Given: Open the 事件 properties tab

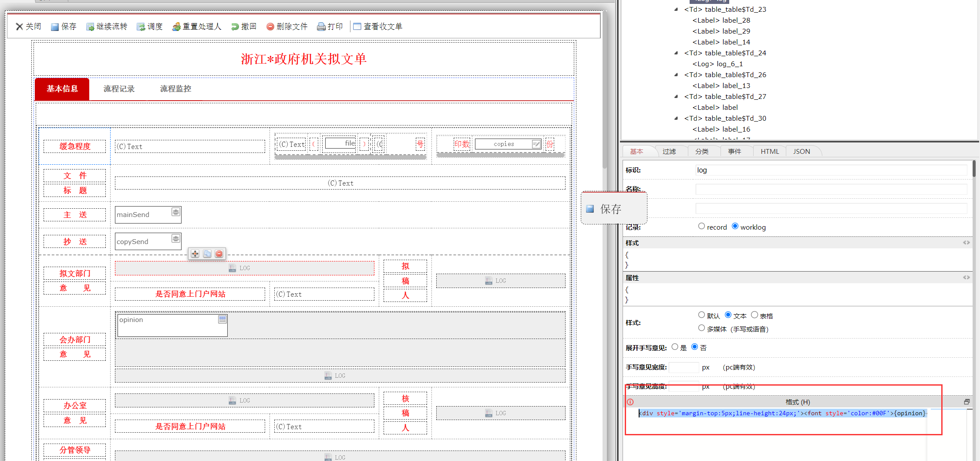Looking at the screenshot, I should [734, 151].
